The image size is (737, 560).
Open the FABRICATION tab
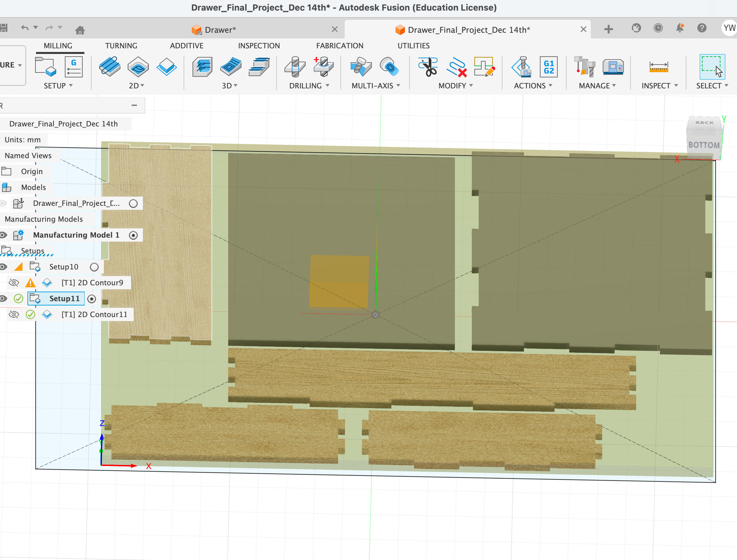click(339, 46)
